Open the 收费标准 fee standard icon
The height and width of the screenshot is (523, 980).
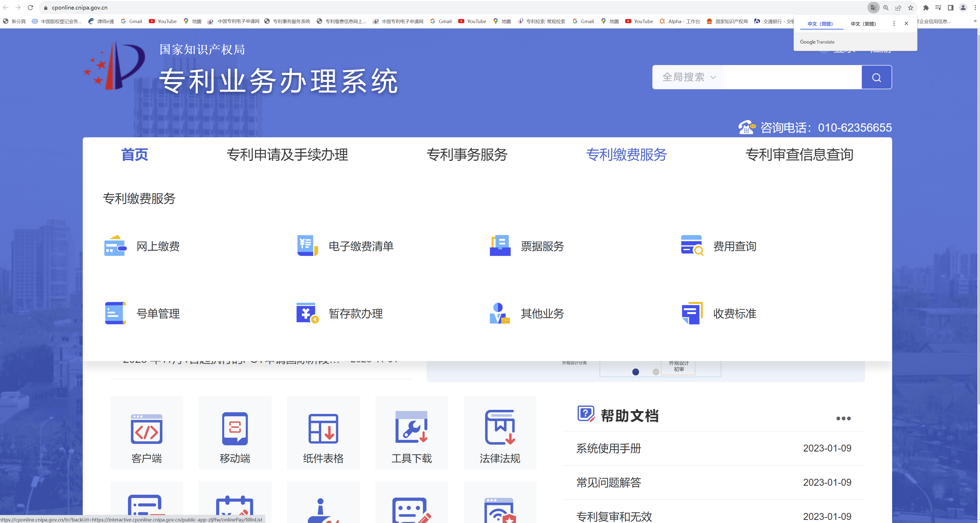tap(692, 313)
